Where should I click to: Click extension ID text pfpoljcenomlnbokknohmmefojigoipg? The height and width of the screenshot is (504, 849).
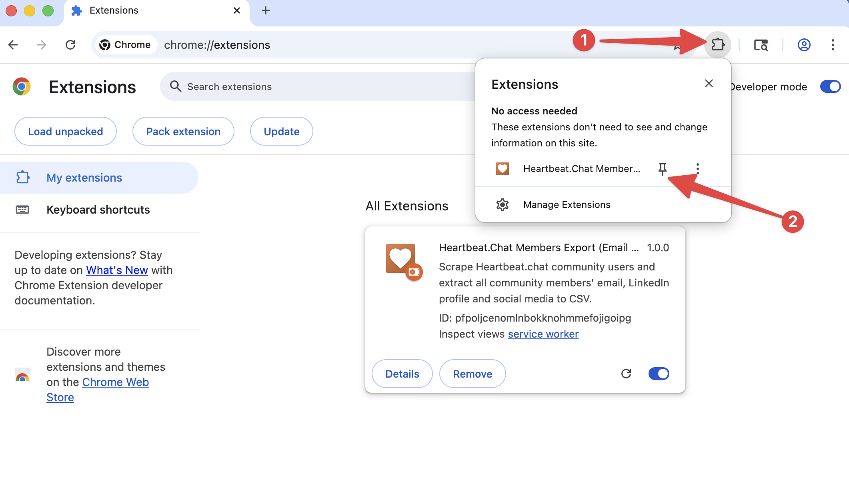coord(543,318)
